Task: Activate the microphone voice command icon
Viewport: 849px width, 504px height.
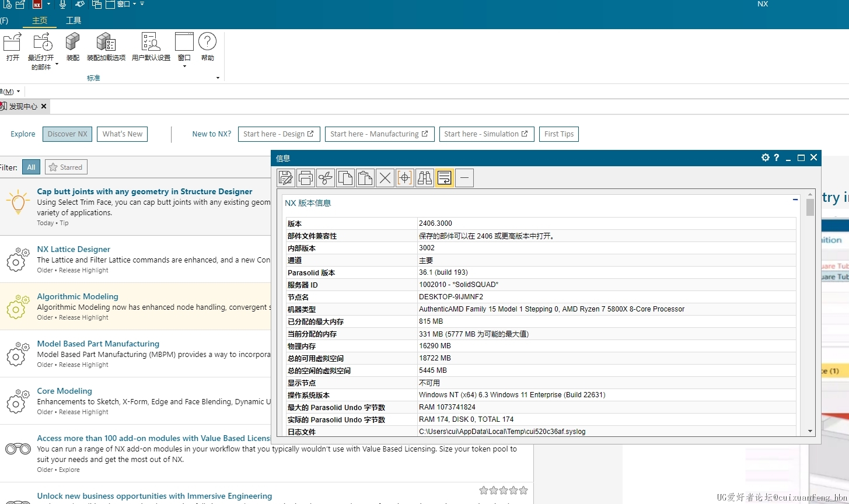Action: tap(63, 4)
